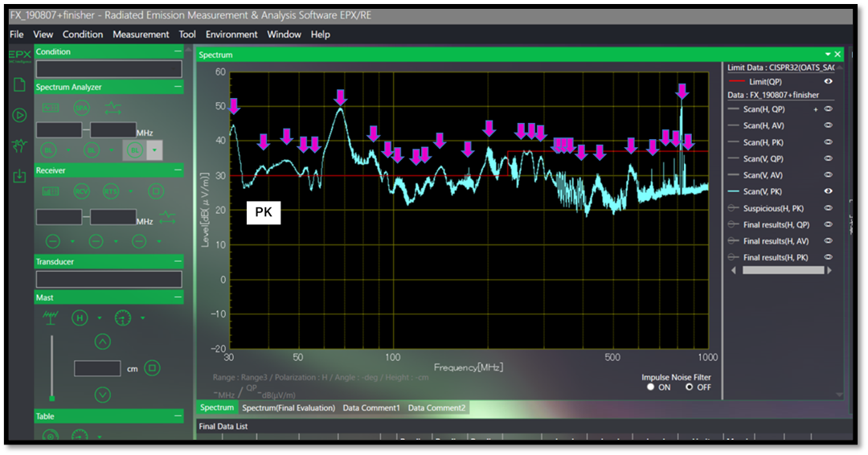868x455 pixels.
Task: Switch to Data Comment1 tab
Action: coord(371,408)
